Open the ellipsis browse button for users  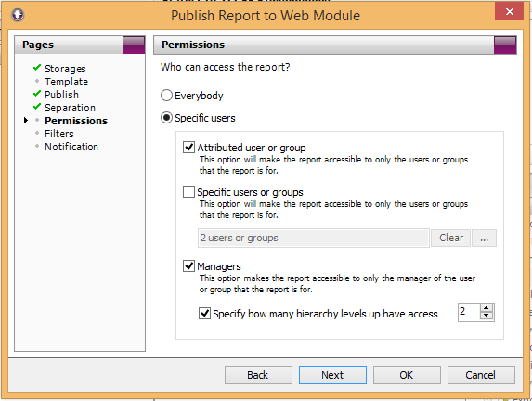click(484, 239)
